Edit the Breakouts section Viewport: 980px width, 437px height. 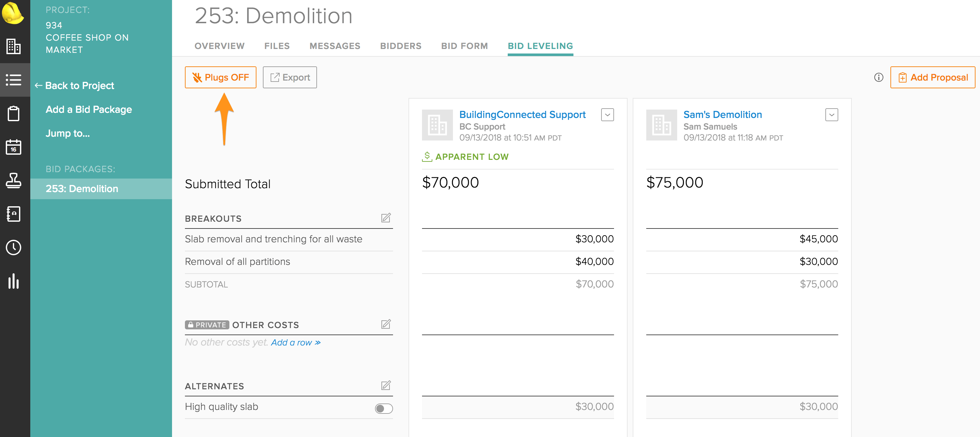click(386, 218)
